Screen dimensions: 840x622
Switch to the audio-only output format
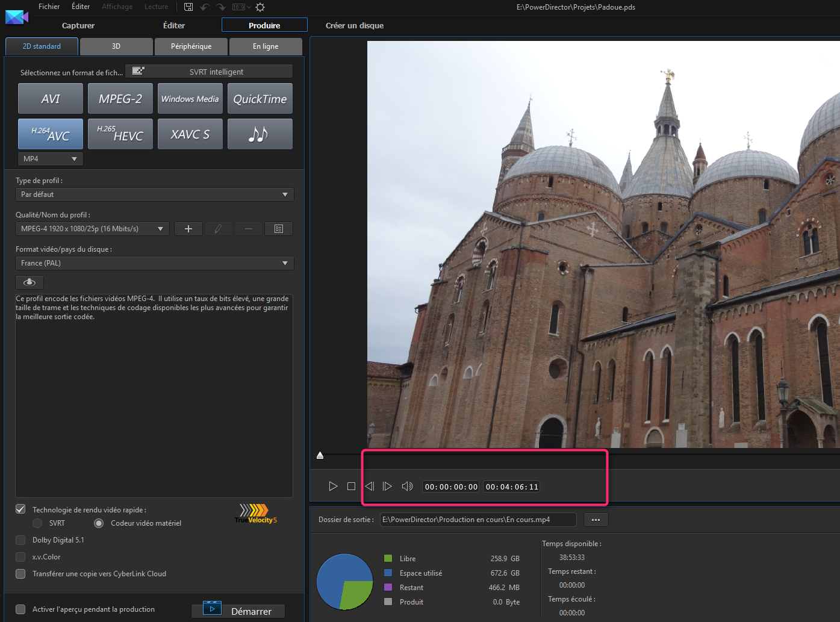[x=260, y=134]
